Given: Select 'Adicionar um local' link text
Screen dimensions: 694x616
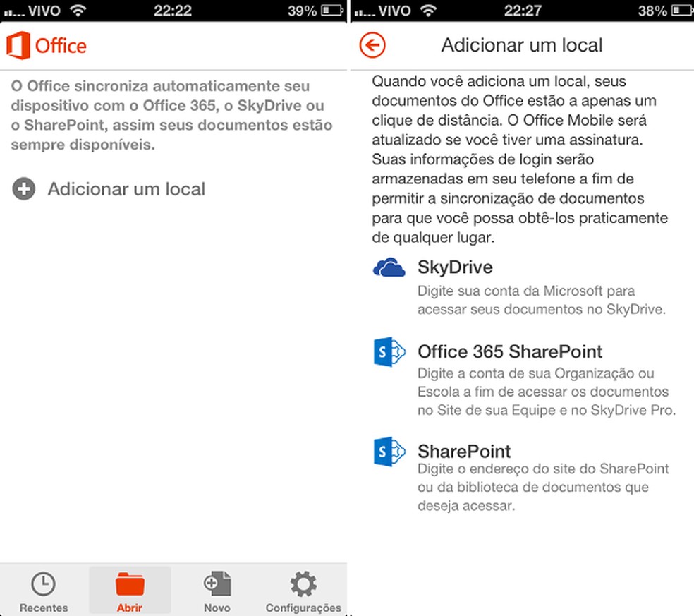Looking at the screenshot, I should (x=126, y=188).
